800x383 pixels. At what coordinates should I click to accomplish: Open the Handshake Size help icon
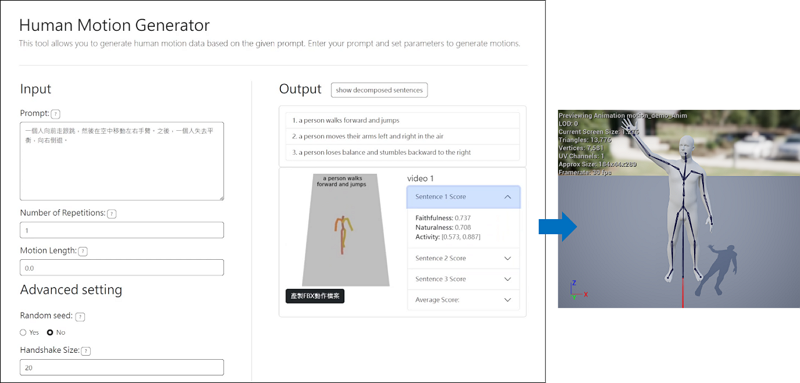coord(86,351)
